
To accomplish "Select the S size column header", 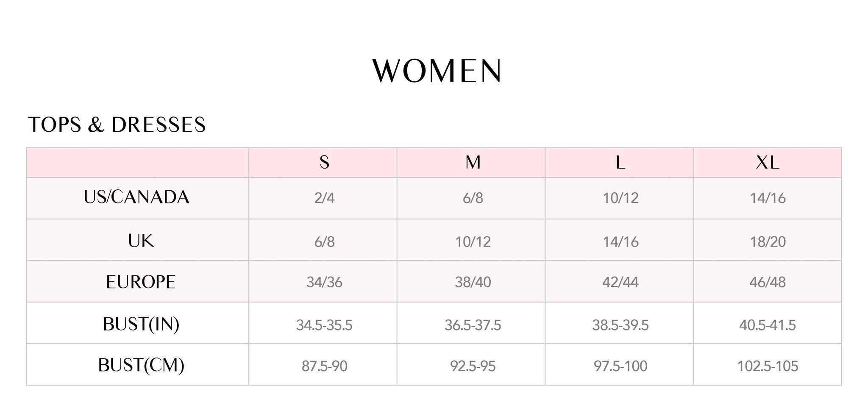I will 324,162.
